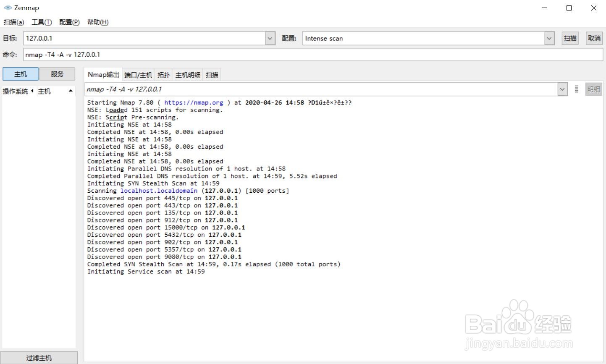Switch to the 主机明细 tab
Screen dimensions: 606x364
point(188,75)
